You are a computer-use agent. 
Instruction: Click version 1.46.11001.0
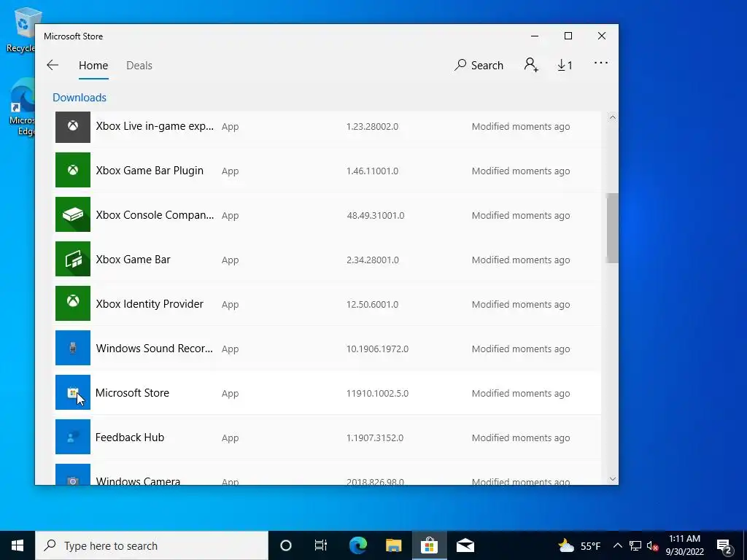372,171
